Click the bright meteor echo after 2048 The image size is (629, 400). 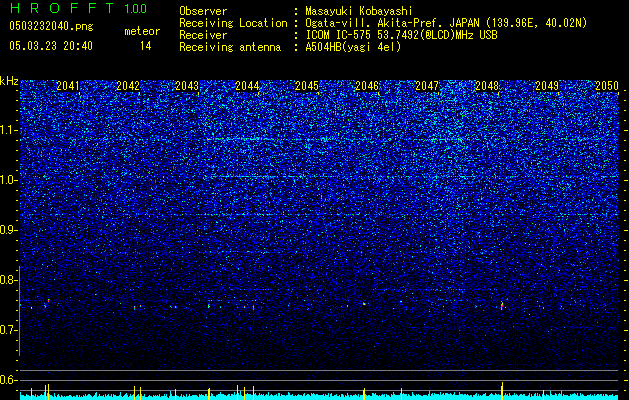point(502,305)
